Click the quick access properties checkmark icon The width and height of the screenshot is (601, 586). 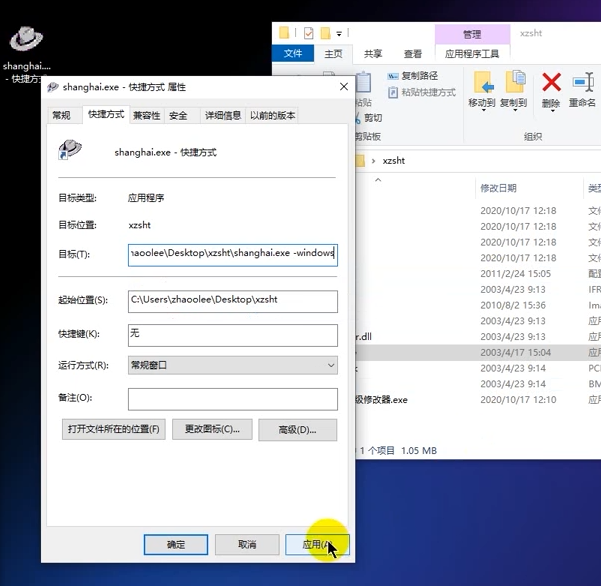click(x=308, y=33)
